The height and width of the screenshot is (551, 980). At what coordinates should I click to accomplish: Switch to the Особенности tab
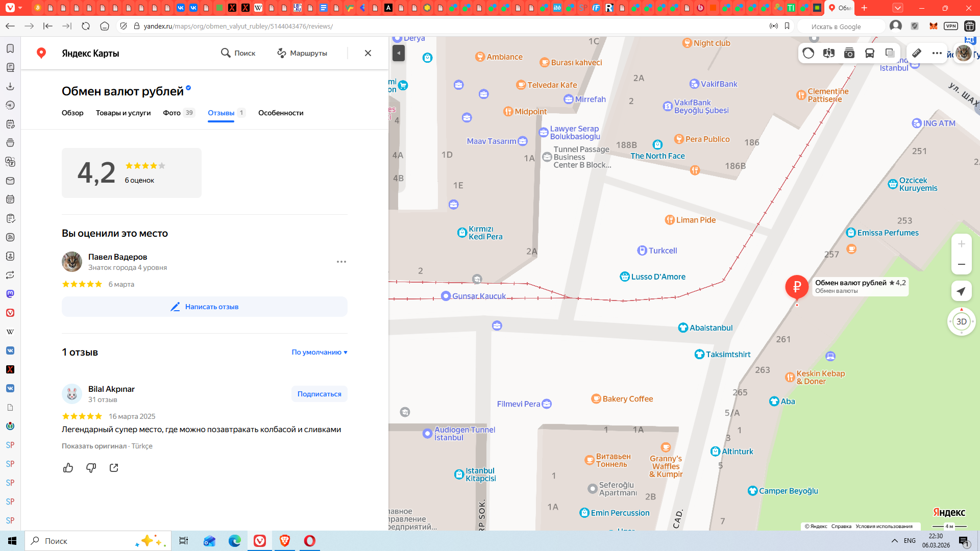click(x=281, y=113)
